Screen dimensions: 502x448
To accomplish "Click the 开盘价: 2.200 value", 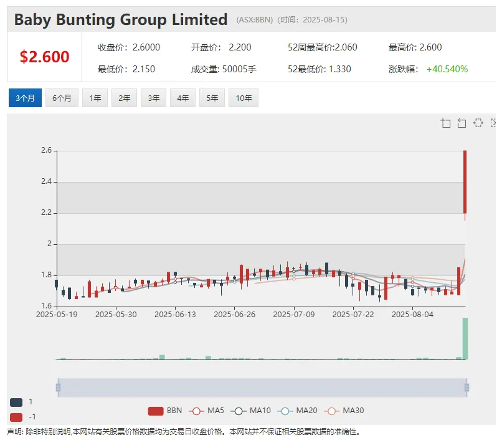I will [221, 47].
